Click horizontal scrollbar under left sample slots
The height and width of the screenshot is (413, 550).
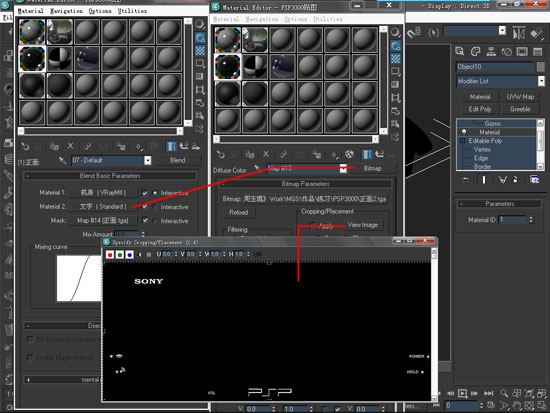click(102, 131)
